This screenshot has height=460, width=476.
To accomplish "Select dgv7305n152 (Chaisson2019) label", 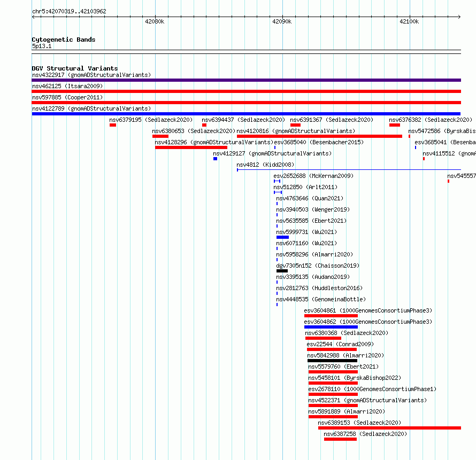I will coord(318,266).
